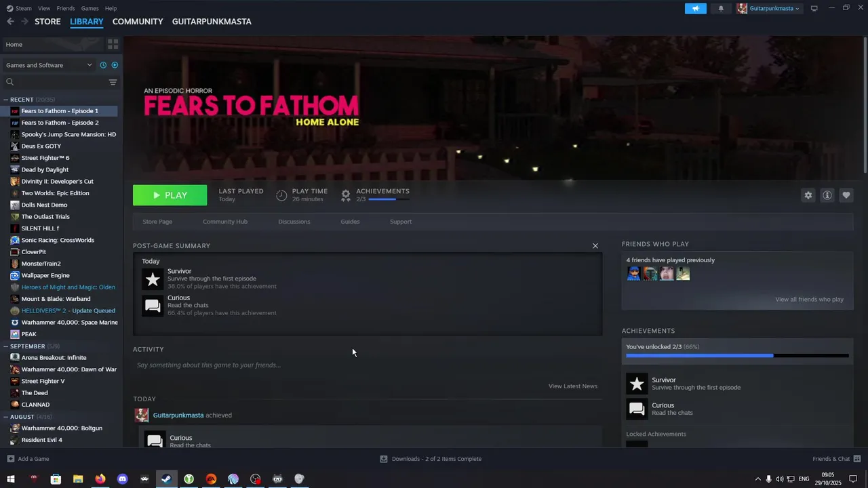Screen dimensions: 868x488
Task: Click first friend avatar in Friends Who Play
Action: [633, 273]
